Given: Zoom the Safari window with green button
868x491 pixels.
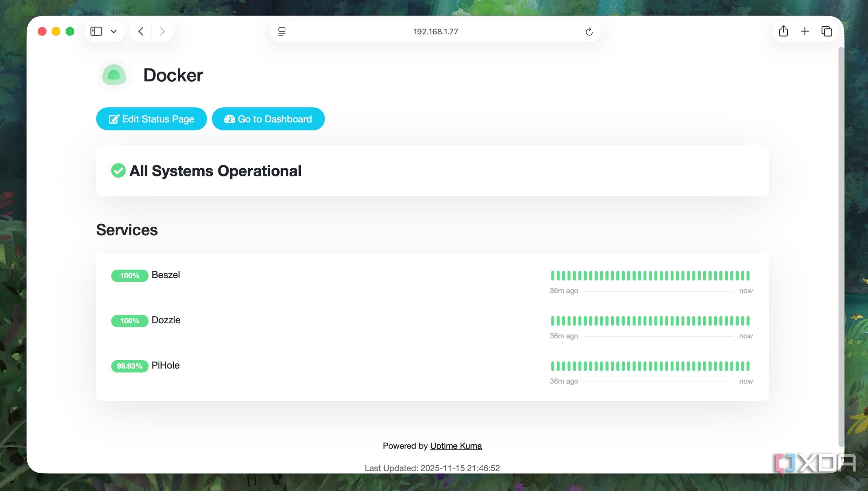Looking at the screenshot, I should [70, 32].
